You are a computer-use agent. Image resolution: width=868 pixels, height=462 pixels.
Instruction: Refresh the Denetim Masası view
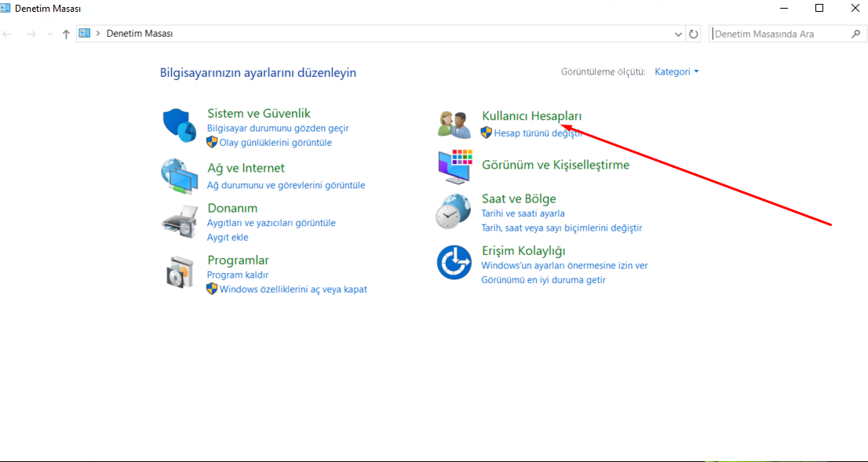click(x=694, y=35)
